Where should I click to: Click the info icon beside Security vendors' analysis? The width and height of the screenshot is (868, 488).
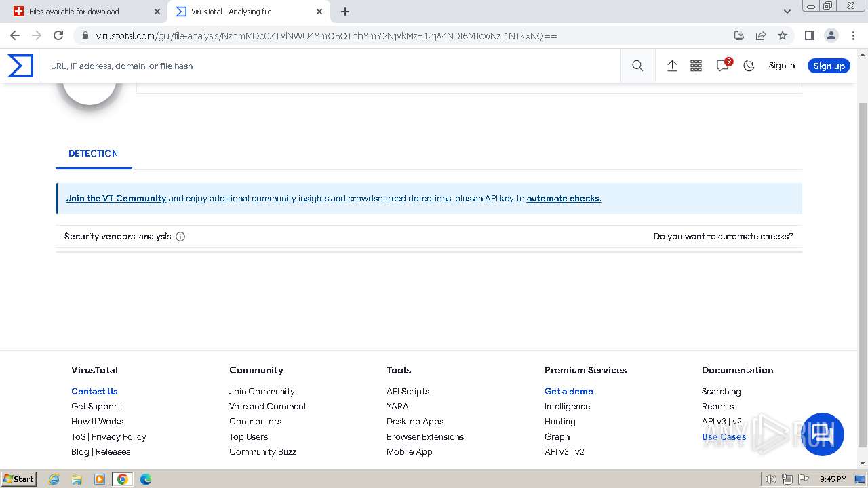(180, 237)
